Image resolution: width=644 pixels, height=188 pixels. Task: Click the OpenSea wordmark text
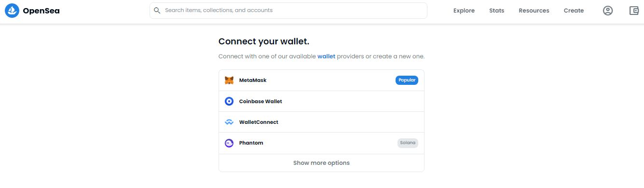[x=41, y=11]
